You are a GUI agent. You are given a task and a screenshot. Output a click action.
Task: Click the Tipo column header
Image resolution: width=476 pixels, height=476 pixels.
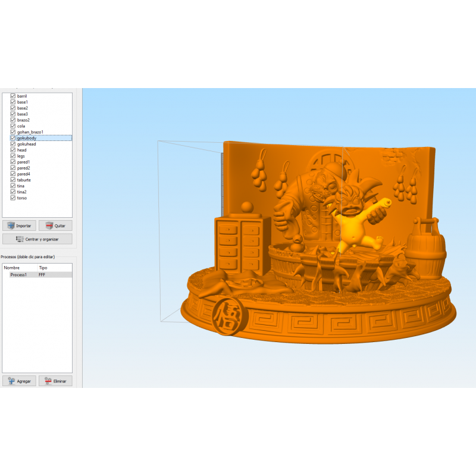pyautogui.click(x=43, y=268)
